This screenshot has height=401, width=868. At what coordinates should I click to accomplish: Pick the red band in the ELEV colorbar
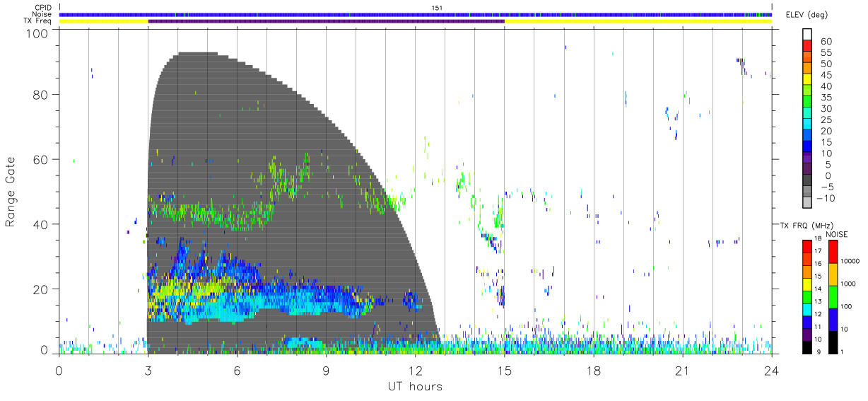[807, 45]
